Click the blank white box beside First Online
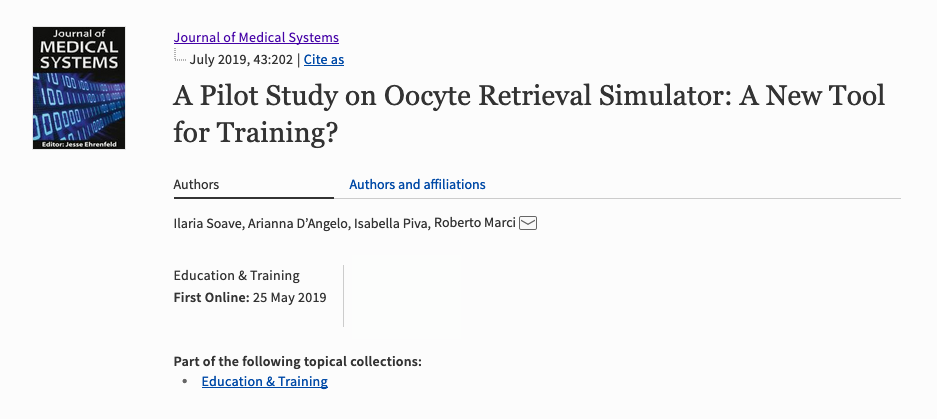The height and width of the screenshot is (419, 937). 404,297
